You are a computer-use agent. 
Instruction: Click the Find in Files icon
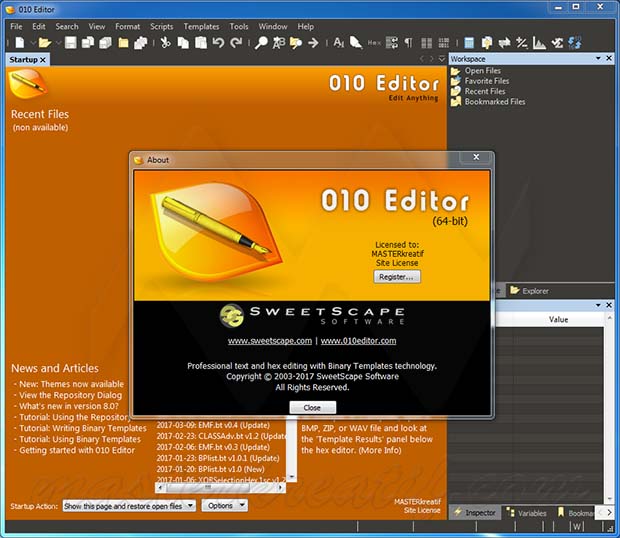(x=296, y=42)
